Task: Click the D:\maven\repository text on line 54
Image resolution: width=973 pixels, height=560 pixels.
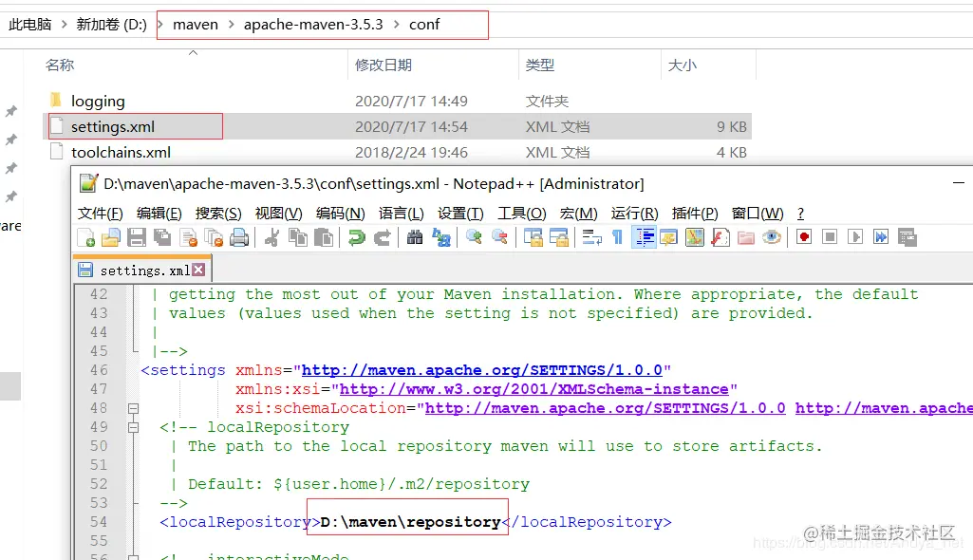Action: point(410,522)
